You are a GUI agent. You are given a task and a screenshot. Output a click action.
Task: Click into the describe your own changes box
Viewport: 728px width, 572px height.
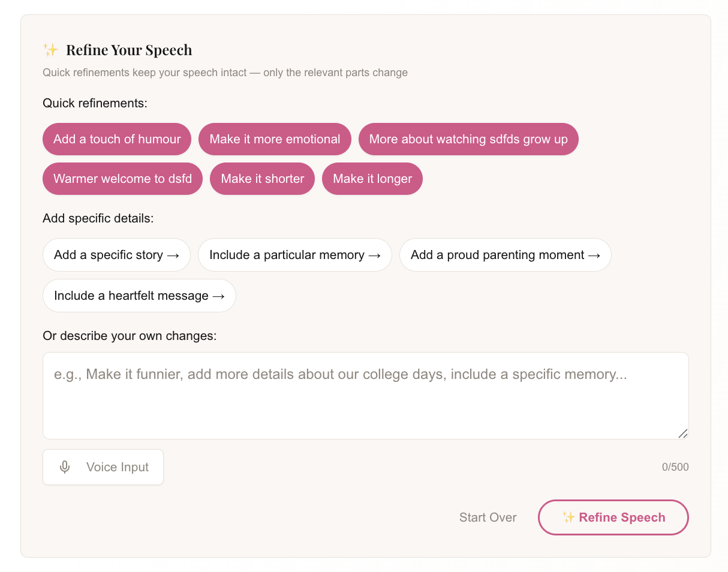[365, 396]
